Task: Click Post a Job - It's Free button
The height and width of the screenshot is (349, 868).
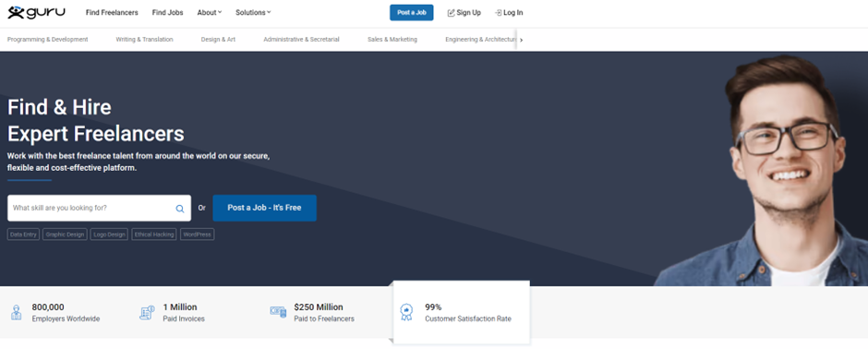Action: [265, 208]
